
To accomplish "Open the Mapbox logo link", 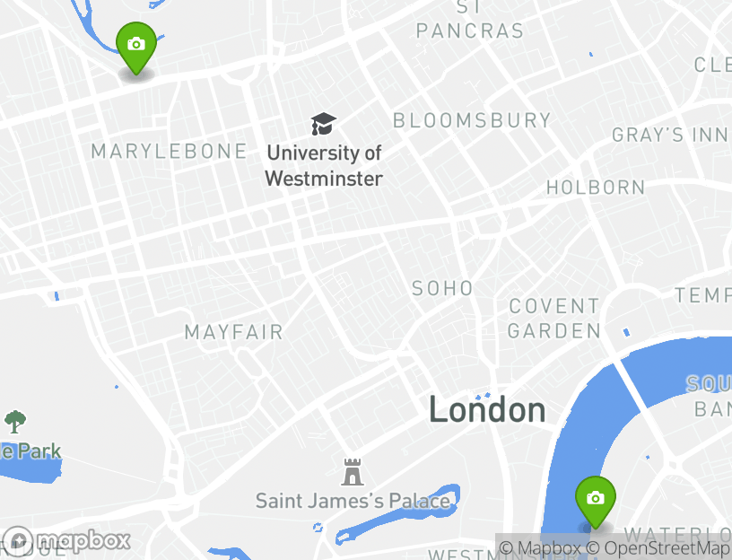I will [66, 541].
